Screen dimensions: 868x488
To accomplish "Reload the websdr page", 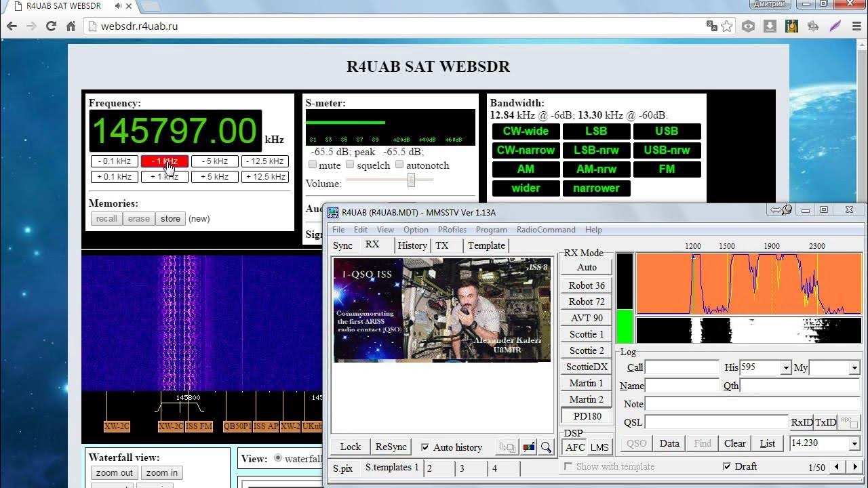I will point(51,26).
